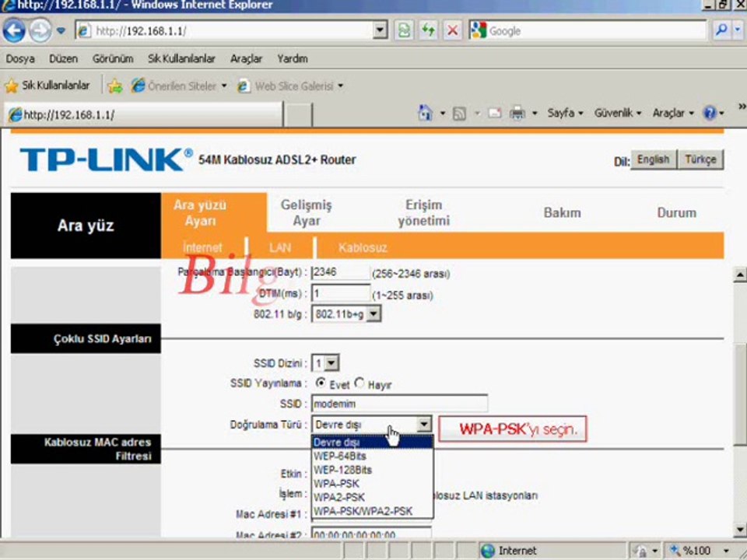Click the new tab button
747x560 pixels.
point(298,115)
